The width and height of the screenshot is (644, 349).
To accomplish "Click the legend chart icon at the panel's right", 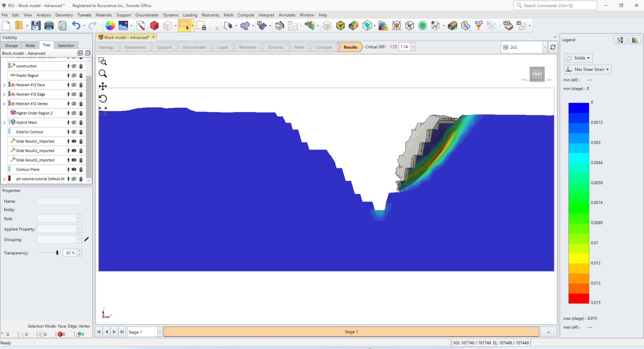I will [635, 40].
